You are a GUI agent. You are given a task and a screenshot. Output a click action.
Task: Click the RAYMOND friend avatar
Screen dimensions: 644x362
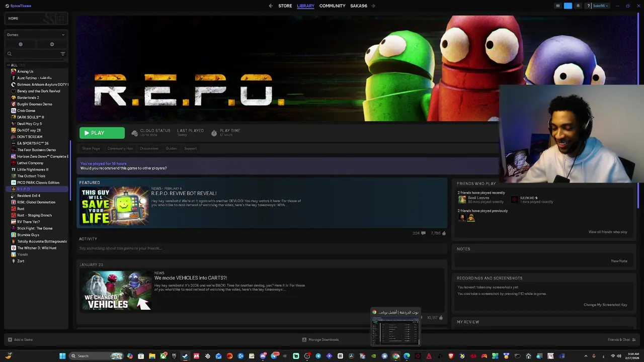coord(514,200)
